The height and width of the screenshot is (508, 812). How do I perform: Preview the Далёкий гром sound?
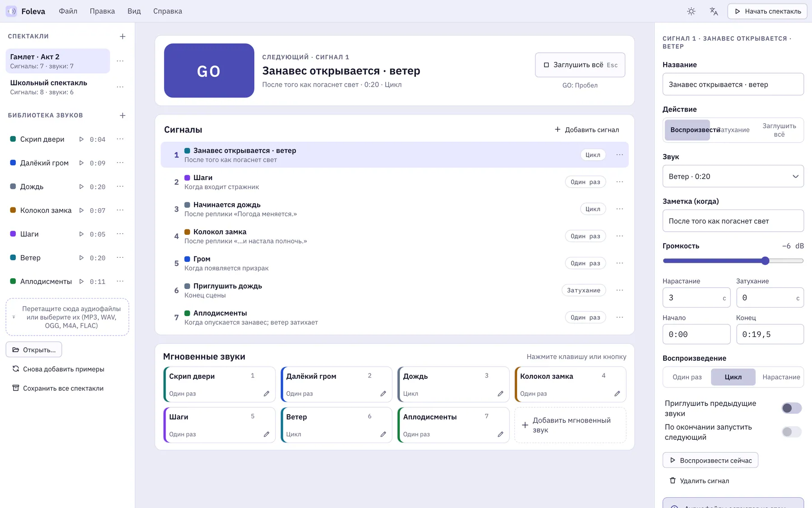pyautogui.click(x=81, y=163)
